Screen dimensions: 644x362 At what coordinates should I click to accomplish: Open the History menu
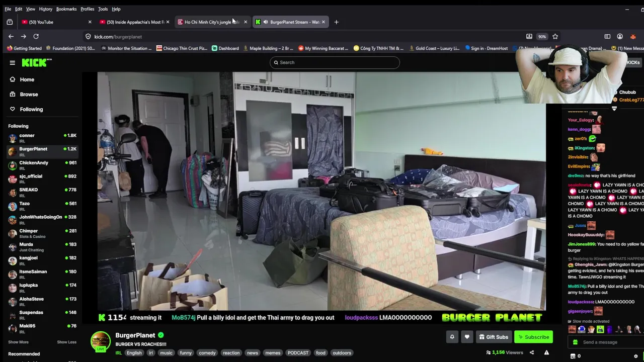click(x=45, y=9)
